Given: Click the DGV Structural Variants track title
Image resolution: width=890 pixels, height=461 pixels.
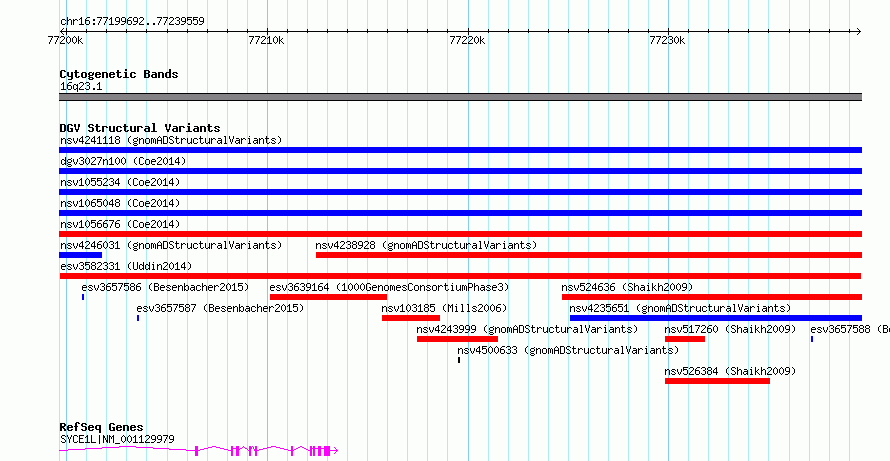Looking at the screenshot, I should tap(140, 128).
